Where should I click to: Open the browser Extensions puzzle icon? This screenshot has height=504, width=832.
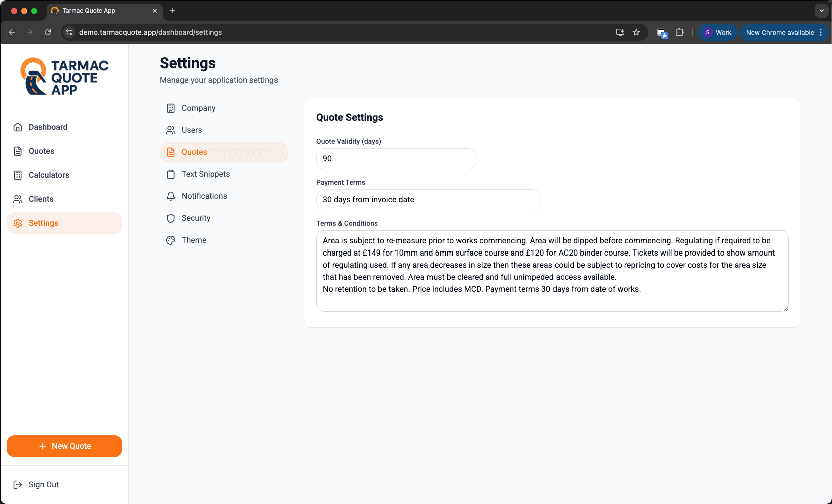679,32
